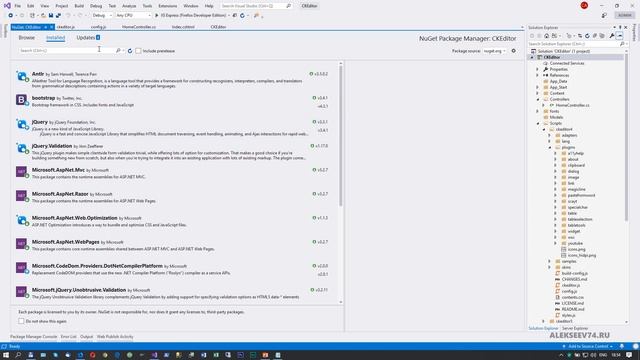Click the Microsoft.AspNet.Razor package icon
The image size is (640, 360).
(22, 196)
